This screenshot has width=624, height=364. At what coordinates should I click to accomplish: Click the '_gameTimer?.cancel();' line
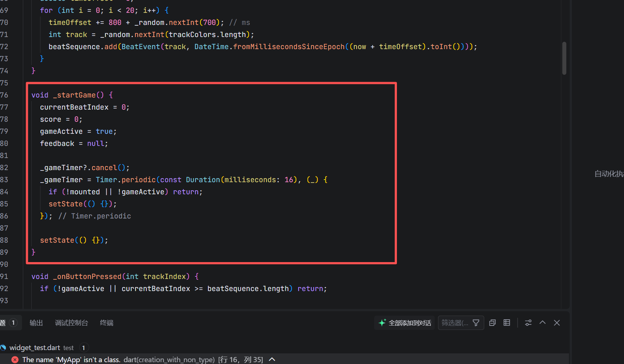[x=85, y=168]
